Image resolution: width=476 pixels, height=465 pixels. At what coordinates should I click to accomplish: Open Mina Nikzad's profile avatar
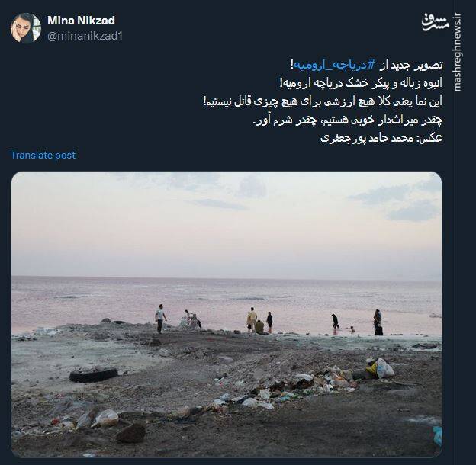[x=26, y=27]
